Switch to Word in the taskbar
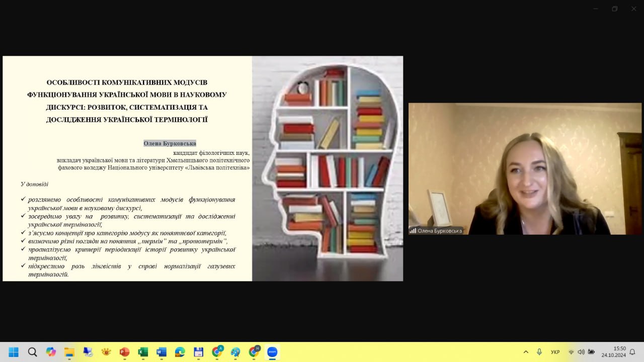644x362 pixels. pyautogui.click(x=162, y=352)
